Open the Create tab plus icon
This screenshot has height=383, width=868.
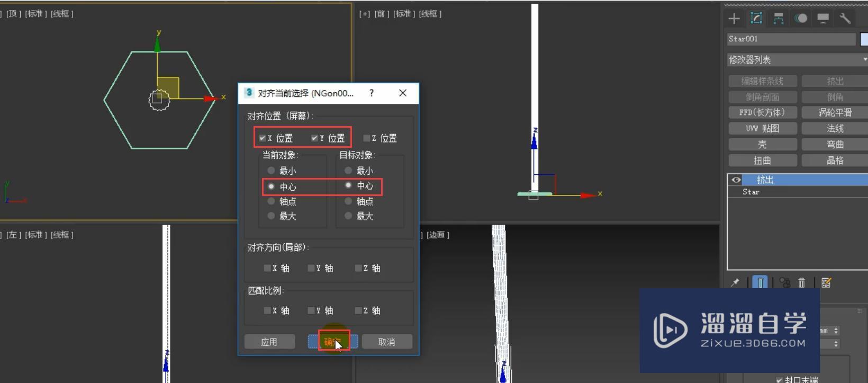click(x=734, y=19)
